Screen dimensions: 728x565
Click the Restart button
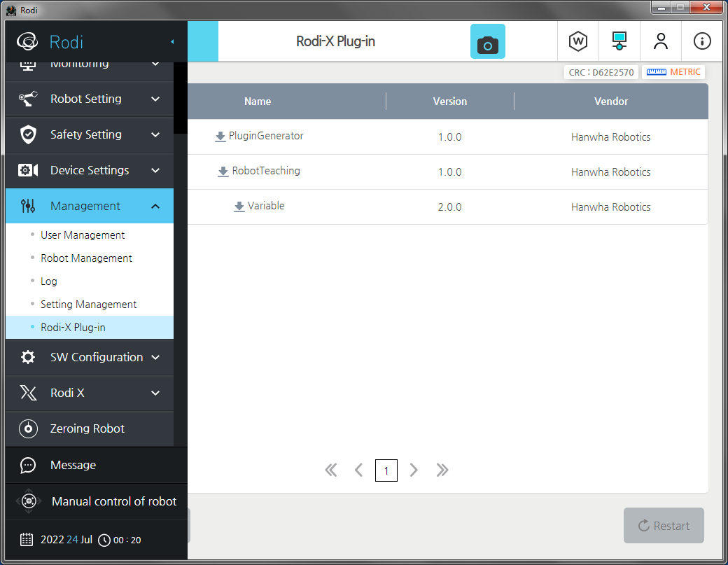(x=663, y=526)
